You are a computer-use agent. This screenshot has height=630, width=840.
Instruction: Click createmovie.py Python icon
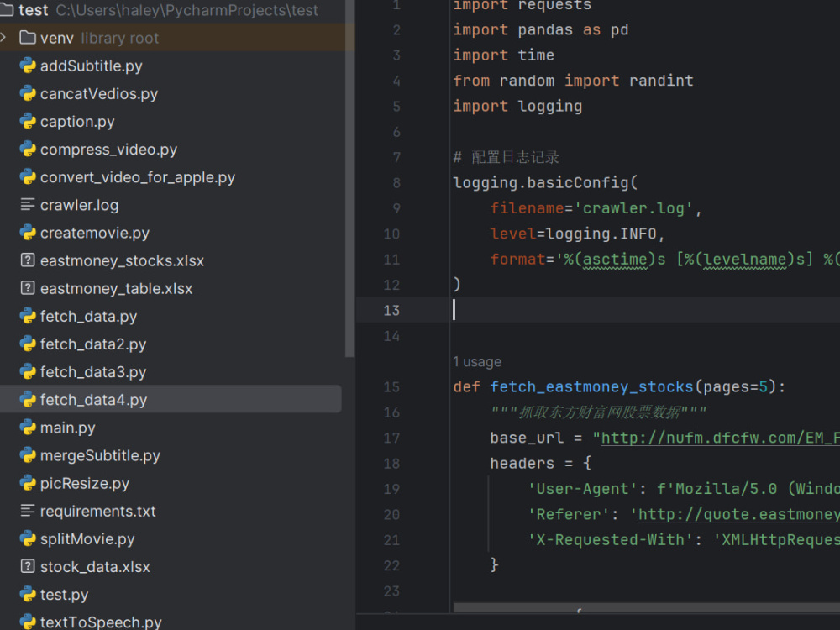click(x=28, y=233)
